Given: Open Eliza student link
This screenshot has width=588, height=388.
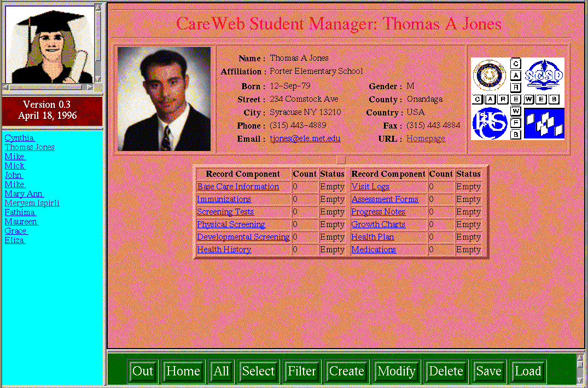Looking at the screenshot, I should [x=15, y=240].
